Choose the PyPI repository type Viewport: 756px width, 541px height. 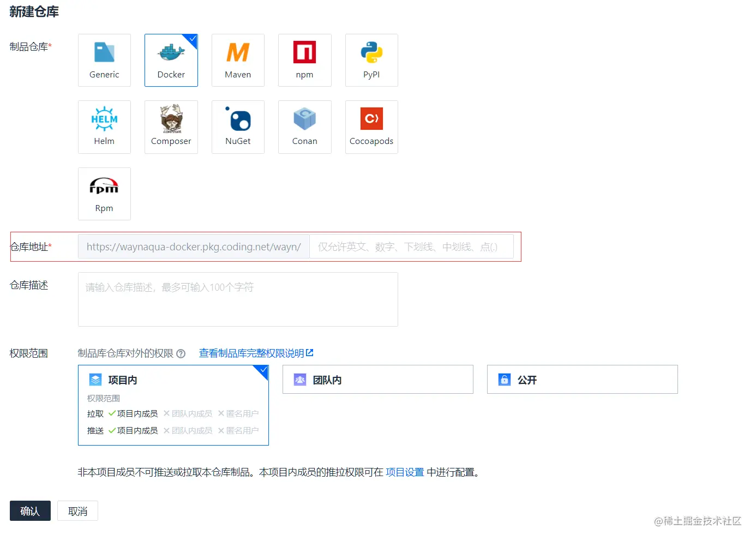pos(371,60)
